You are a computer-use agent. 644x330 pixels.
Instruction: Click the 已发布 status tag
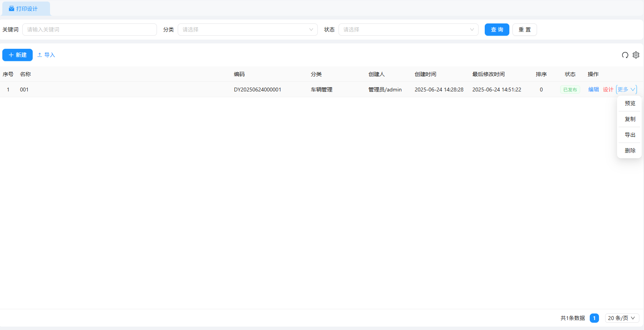[570, 90]
